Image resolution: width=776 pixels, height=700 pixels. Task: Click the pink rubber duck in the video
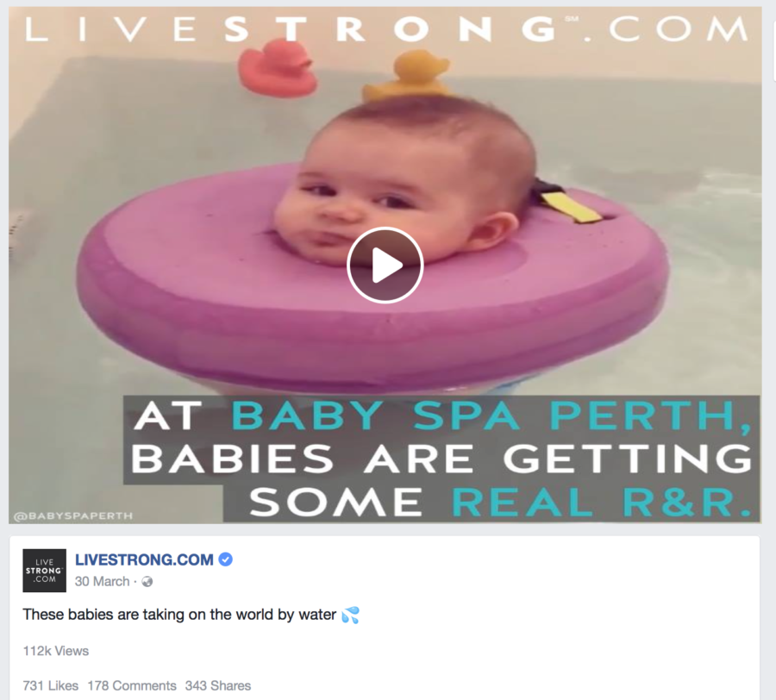click(x=277, y=67)
